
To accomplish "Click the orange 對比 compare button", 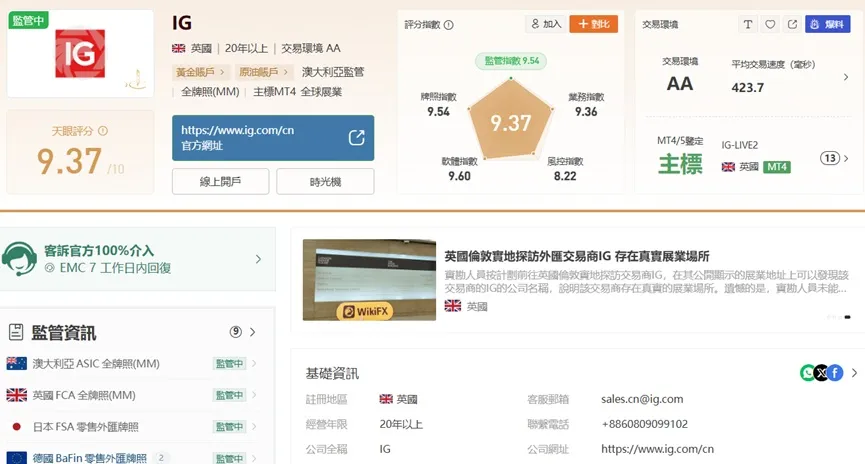I will click(x=594, y=24).
